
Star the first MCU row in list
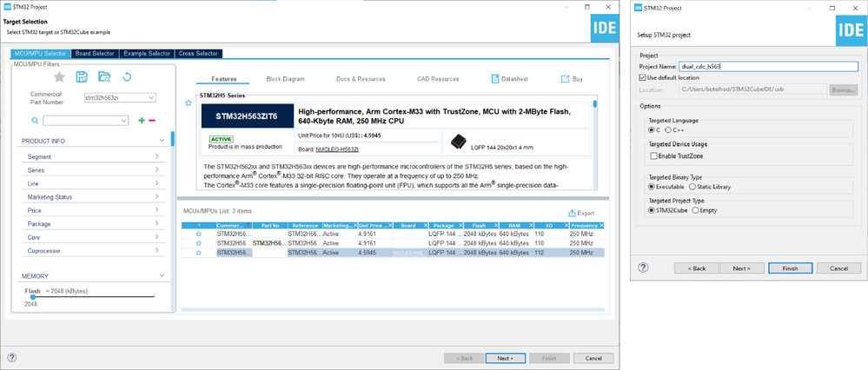pyautogui.click(x=198, y=234)
